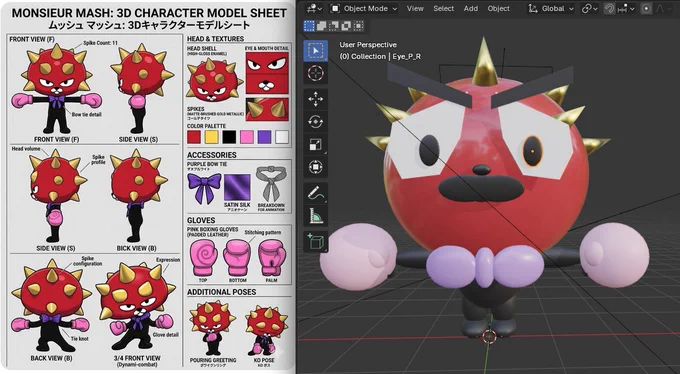
Task: Open the View menu
Action: point(415,8)
